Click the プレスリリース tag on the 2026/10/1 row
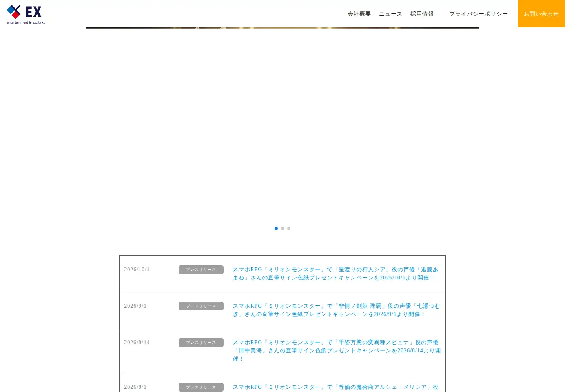The height and width of the screenshot is (392, 565). tap(201, 270)
